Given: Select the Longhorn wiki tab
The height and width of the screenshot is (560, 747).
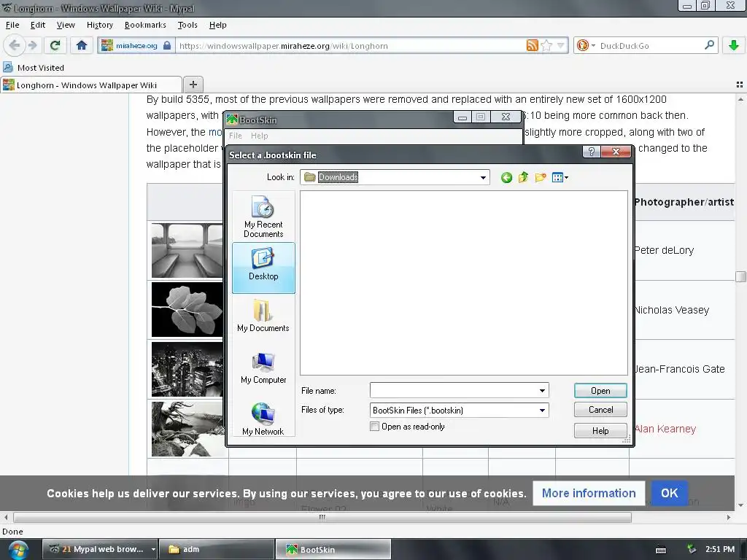Looking at the screenshot, I should [x=91, y=85].
